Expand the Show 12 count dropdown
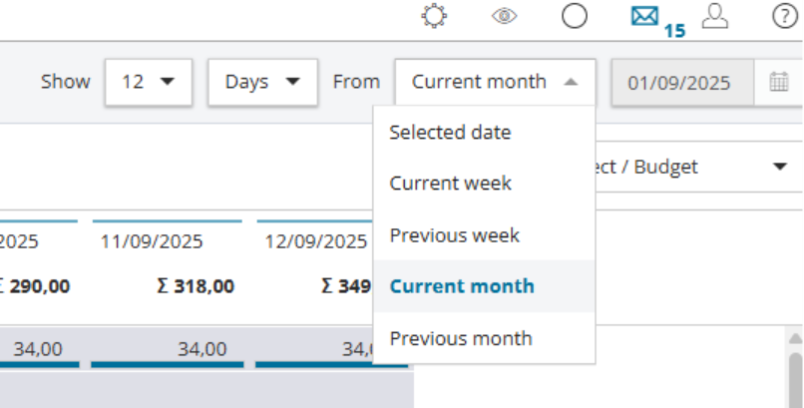804x408 pixels. 149,82
